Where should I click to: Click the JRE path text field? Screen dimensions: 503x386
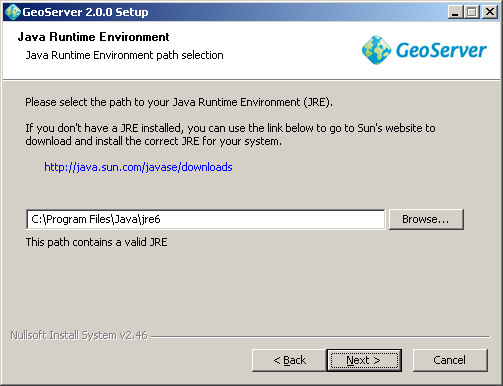pyautogui.click(x=206, y=219)
